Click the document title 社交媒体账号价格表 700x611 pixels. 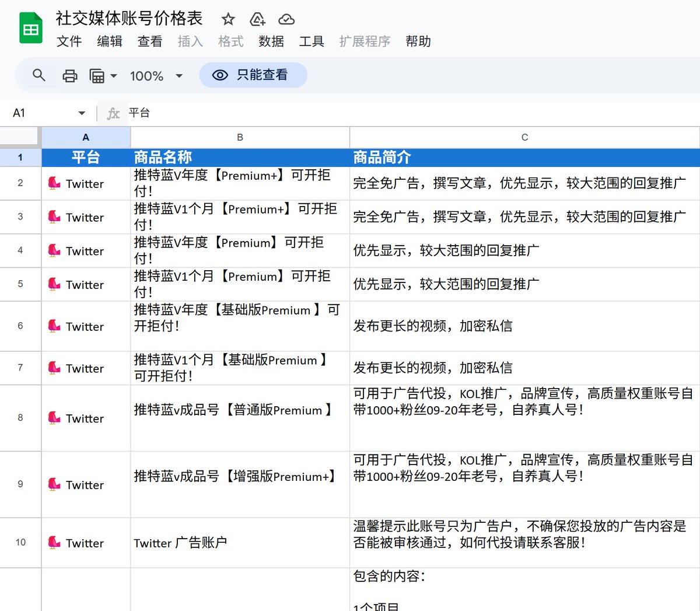point(129,19)
